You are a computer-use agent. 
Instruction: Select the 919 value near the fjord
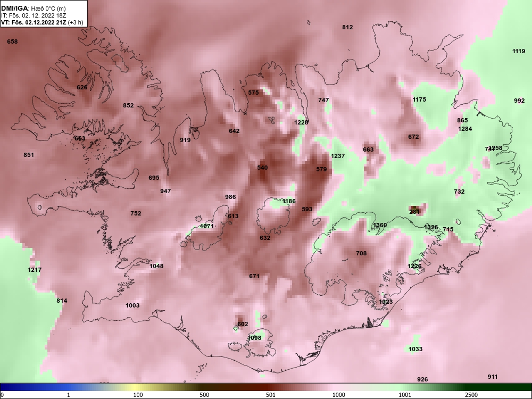(x=185, y=140)
